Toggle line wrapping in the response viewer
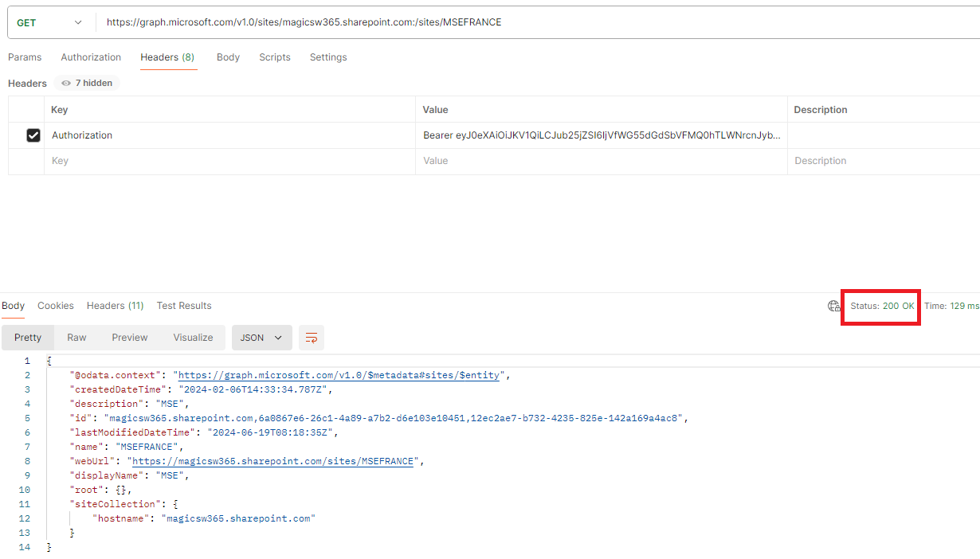The height and width of the screenshot is (559, 980). 311,337
